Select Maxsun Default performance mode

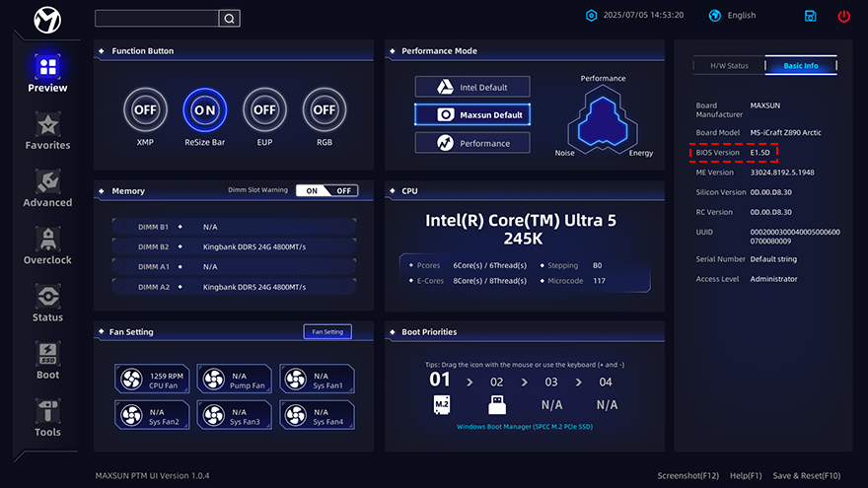click(472, 114)
